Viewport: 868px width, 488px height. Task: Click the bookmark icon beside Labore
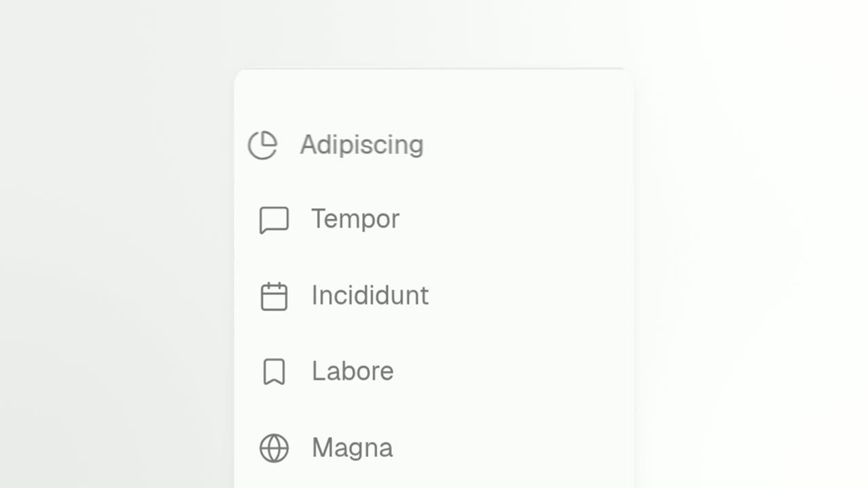tap(274, 372)
